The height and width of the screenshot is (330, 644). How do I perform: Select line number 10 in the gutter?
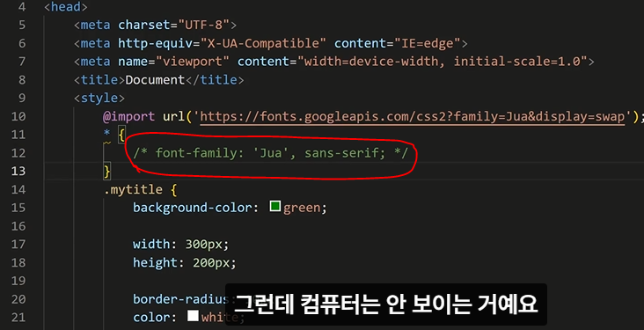pyautogui.click(x=18, y=116)
